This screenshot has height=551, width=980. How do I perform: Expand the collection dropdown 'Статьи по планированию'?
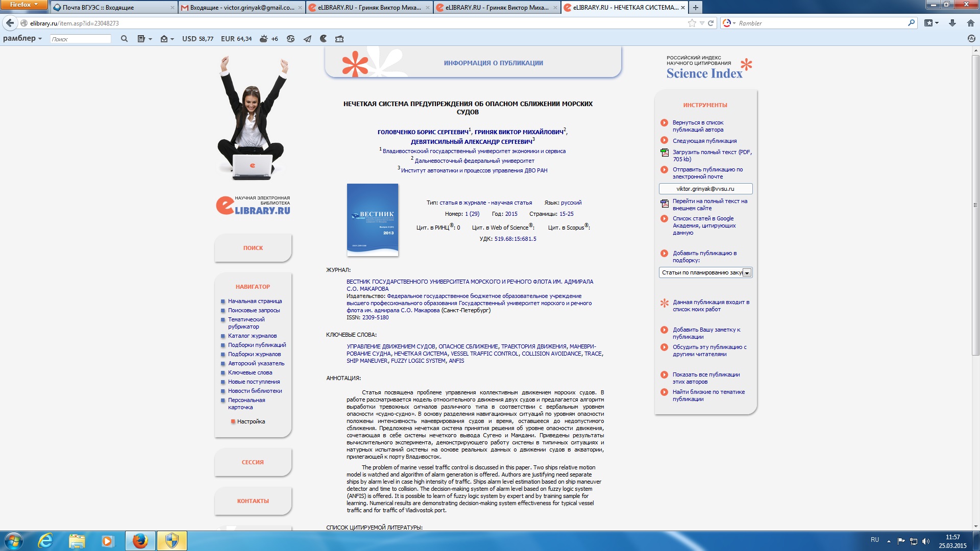click(746, 273)
